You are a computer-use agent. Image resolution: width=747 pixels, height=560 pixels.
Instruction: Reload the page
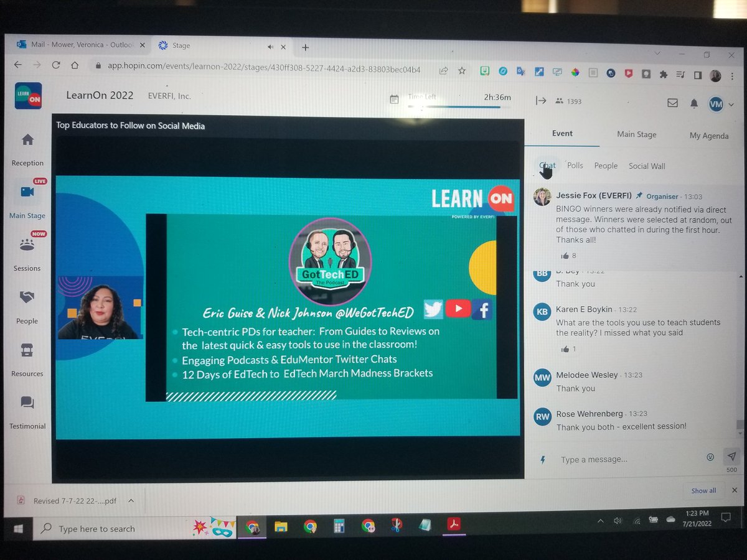coord(56,65)
